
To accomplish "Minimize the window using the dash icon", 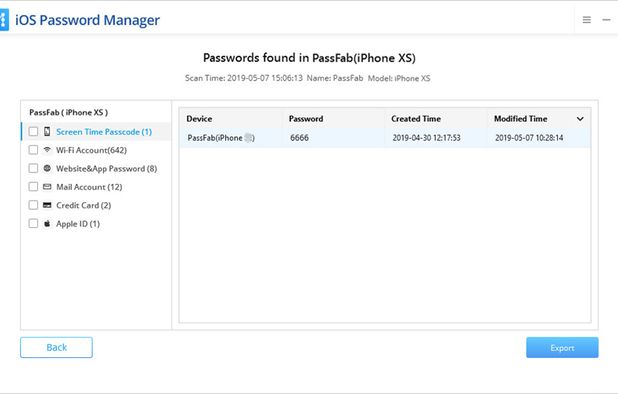I will [x=606, y=20].
